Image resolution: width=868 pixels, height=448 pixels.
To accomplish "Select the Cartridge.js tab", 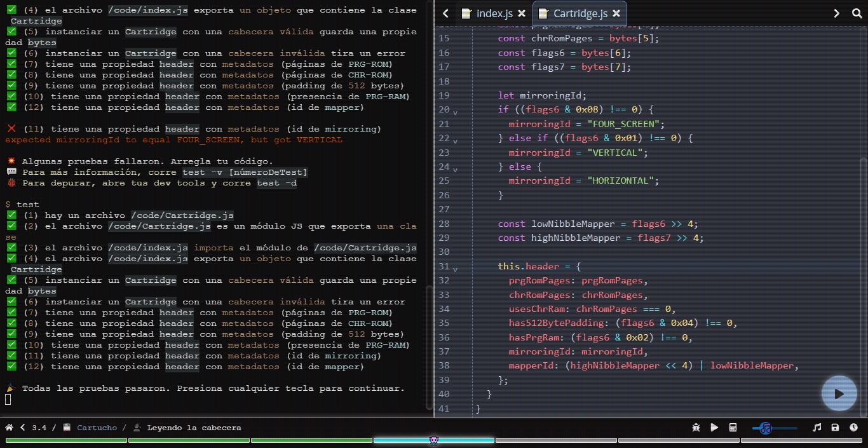I will (580, 13).
